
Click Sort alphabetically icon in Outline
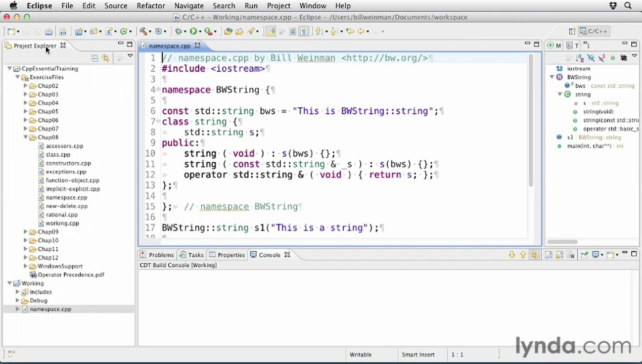pos(580,58)
